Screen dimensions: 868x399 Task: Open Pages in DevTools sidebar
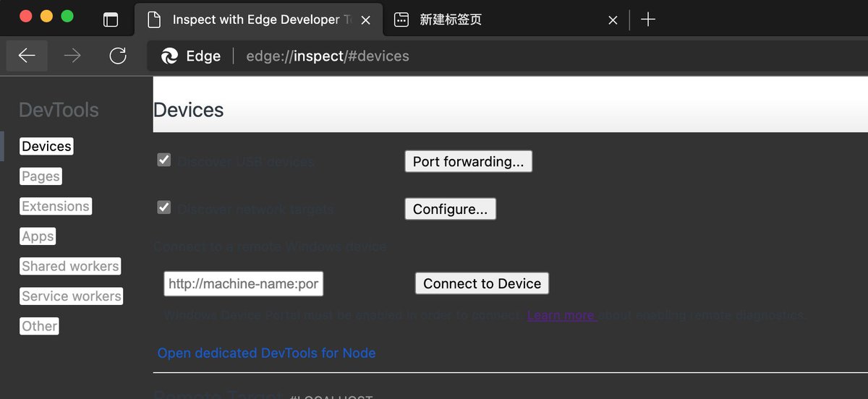coord(41,176)
